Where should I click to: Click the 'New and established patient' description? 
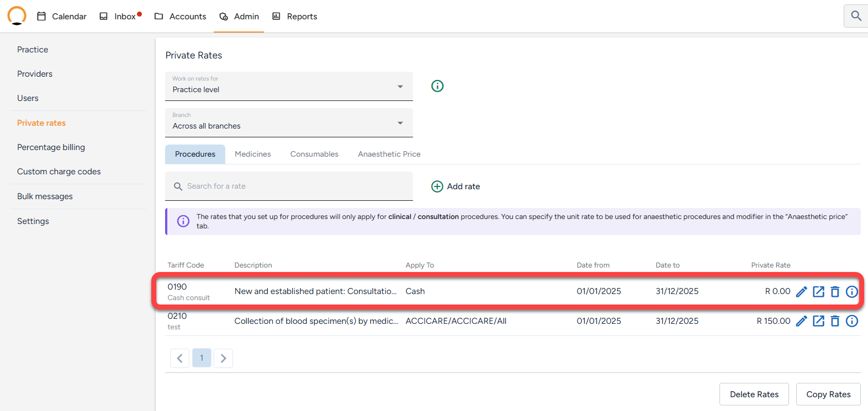tap(315, 291)
